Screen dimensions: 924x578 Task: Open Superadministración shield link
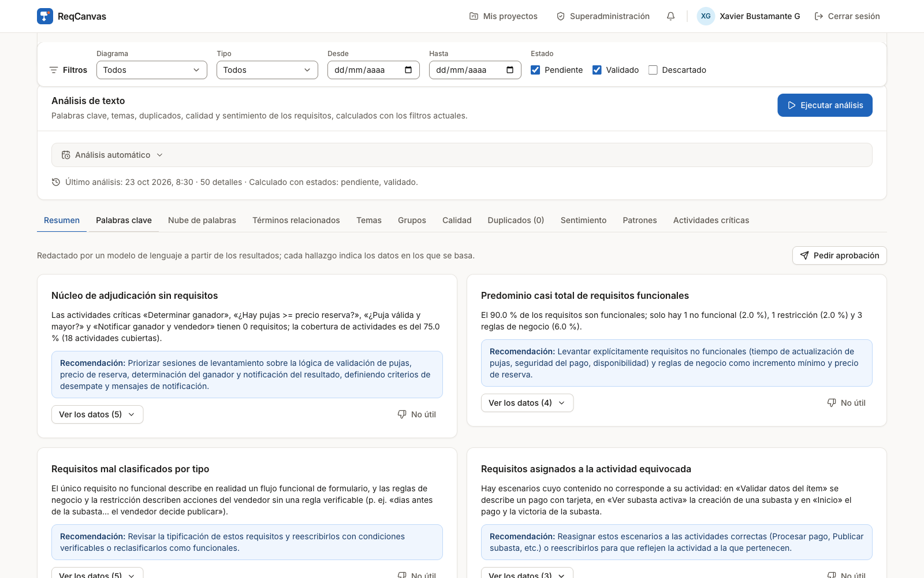[603, 16]
